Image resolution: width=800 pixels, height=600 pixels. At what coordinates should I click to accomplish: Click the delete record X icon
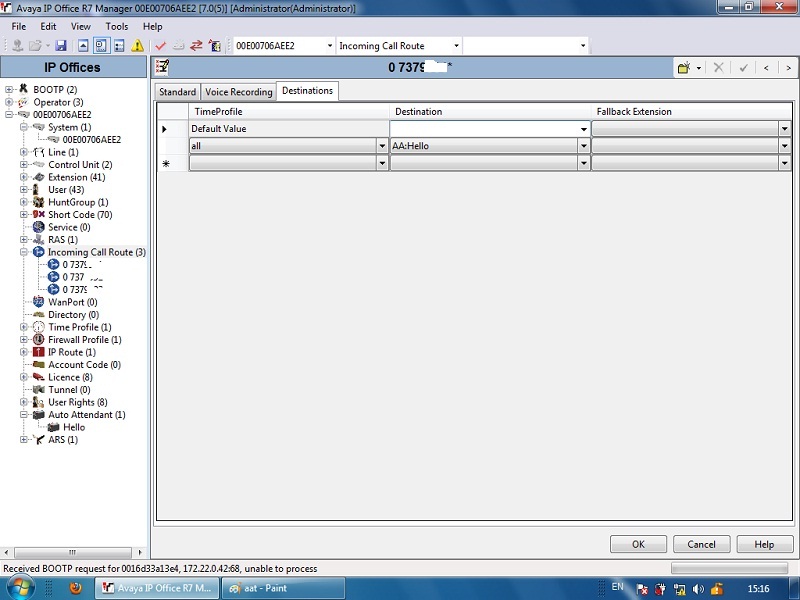[718, 67]
